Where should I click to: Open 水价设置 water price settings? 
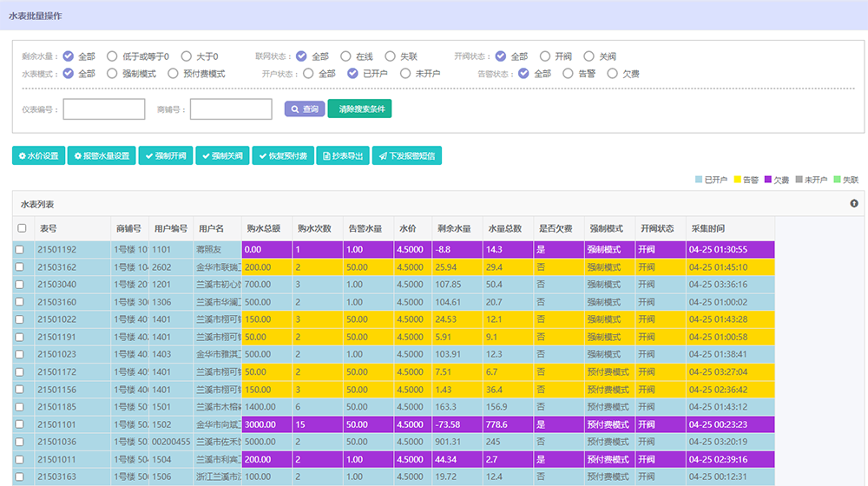coord(38,156)
